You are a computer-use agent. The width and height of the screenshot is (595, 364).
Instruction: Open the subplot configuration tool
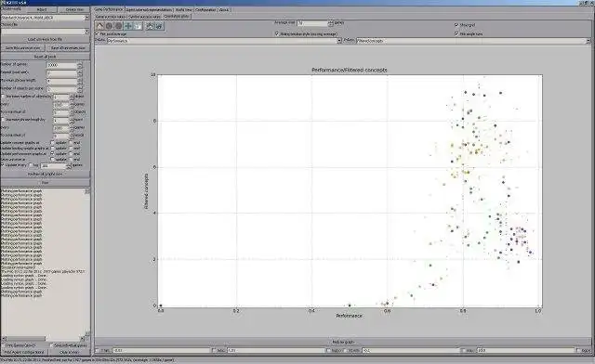coord(150,26)
